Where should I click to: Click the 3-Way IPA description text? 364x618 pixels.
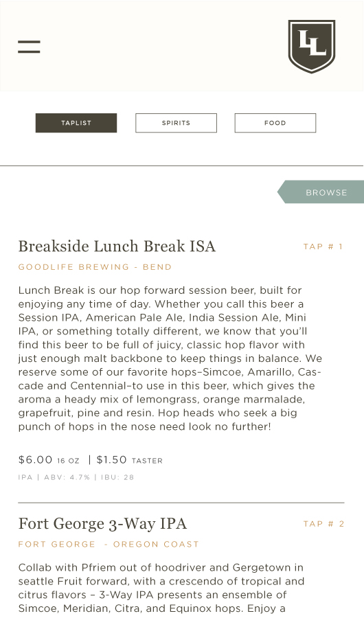(x=161, y=588)
